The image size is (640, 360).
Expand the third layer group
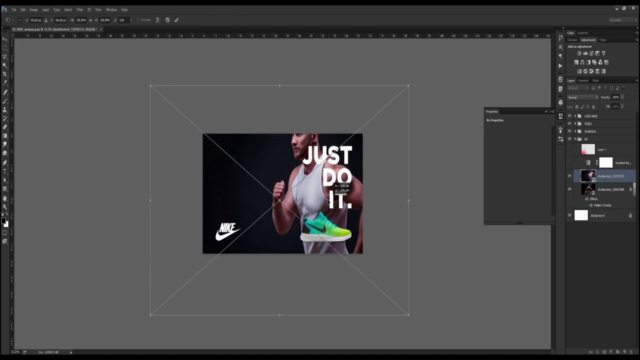click(575, 131)
